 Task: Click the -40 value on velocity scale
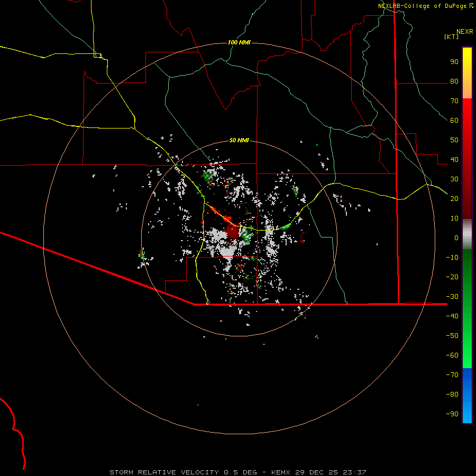452,316
